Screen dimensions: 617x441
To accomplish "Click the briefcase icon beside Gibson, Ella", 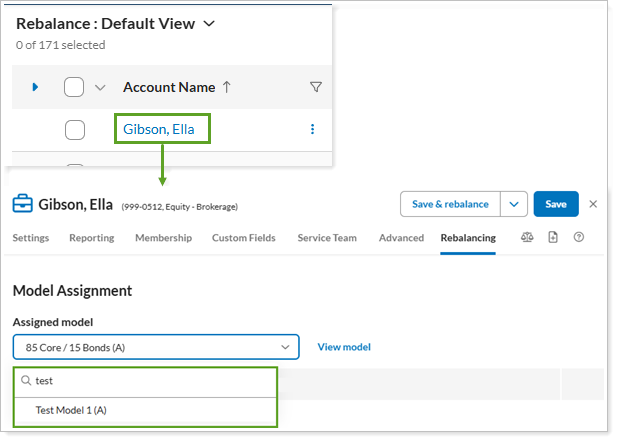I will [x=23, y=204].
